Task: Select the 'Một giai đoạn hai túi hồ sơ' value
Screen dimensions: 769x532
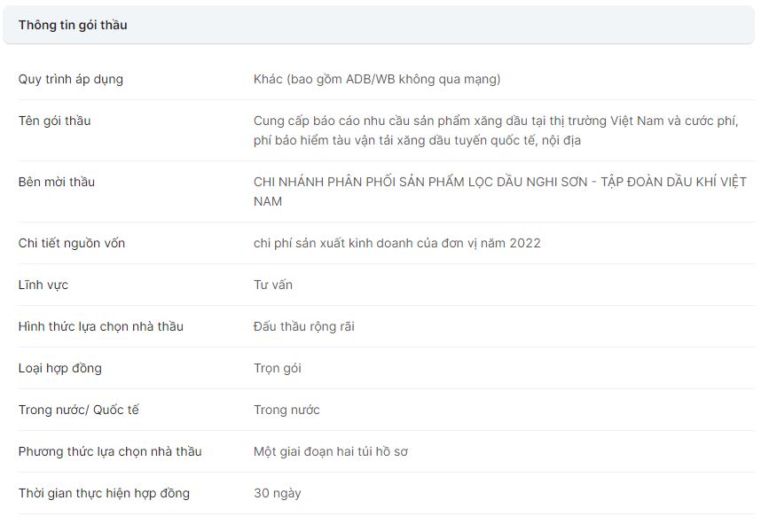Action: 331,451
